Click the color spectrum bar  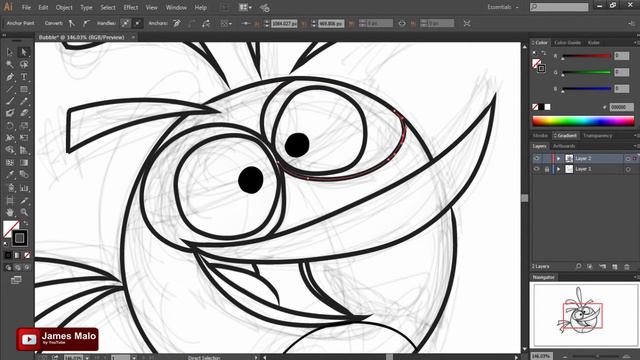click(x=583, y=121)
